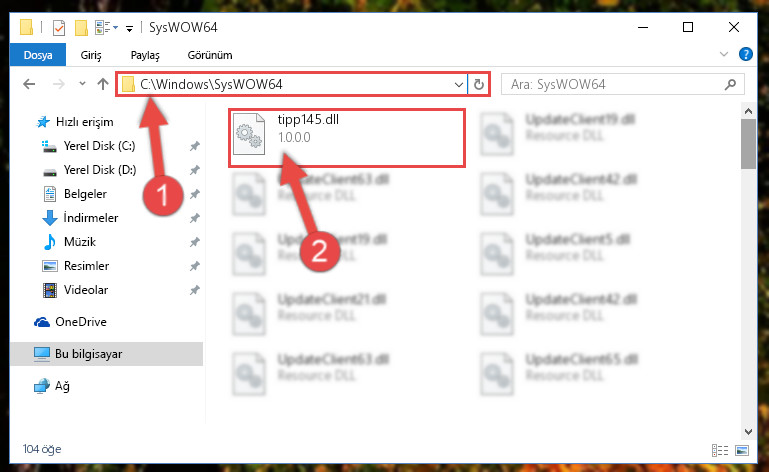The height and width of the screenshot is (472, 769).
Task: Unpin Müzik using its pin icon
Action: pos(195,242)
